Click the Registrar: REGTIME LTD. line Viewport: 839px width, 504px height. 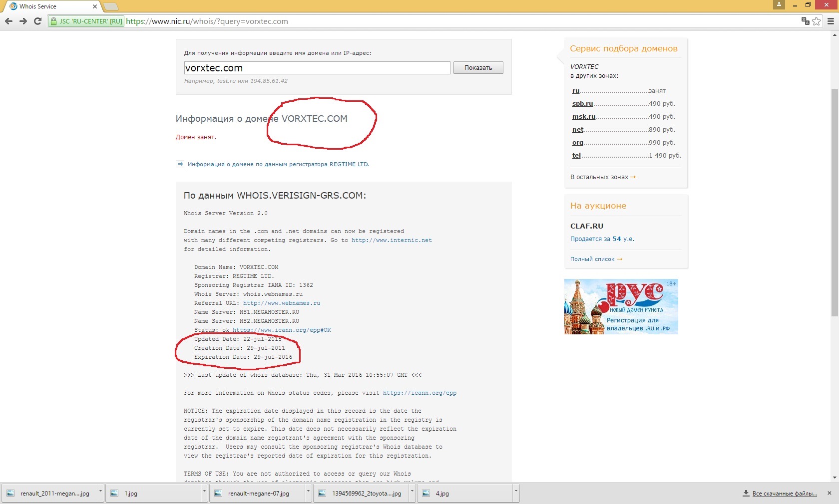click(234, 276)
